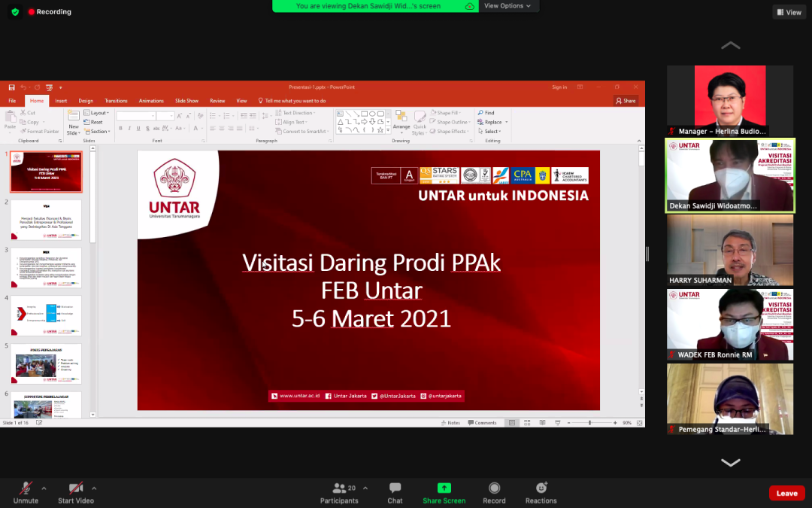
Task: Select the Isosceles Triangle shape
Action: coord(340,122)
